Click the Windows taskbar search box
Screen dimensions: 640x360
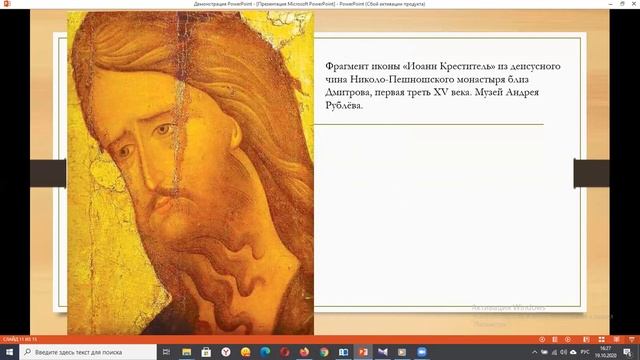click(x=88, y=352)
